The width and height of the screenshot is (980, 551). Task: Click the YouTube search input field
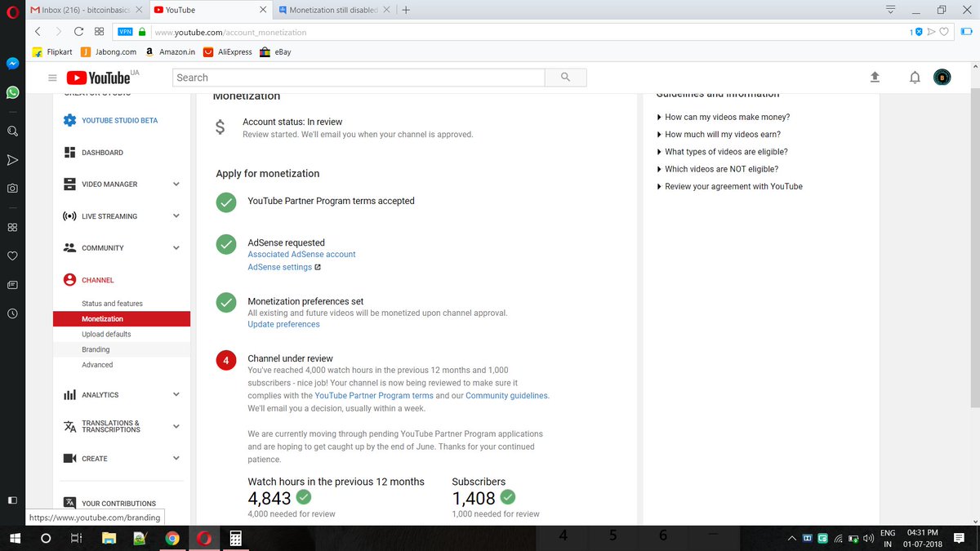[359, 78]
